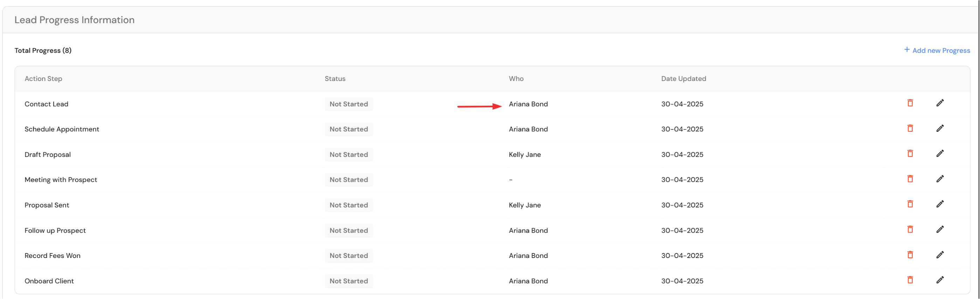Viewport: 980px width, 299px height.
Task: Delete the Meeting with Prospect row
Action: tap(910, 179)
